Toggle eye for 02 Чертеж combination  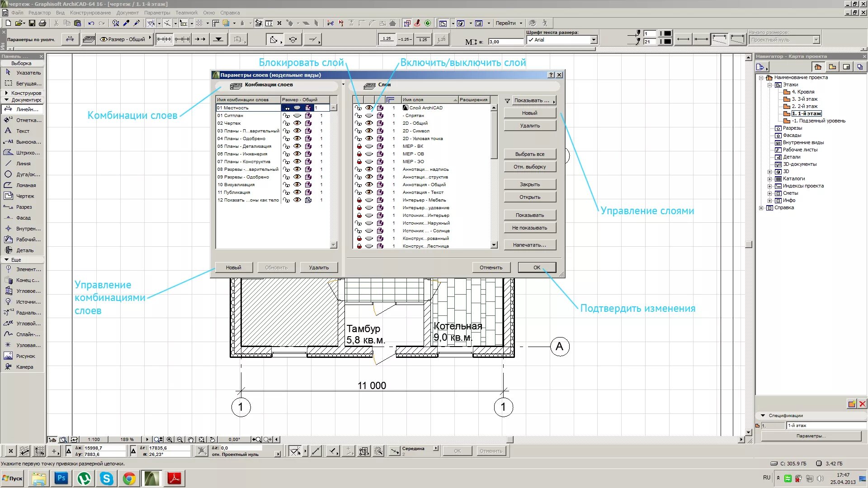pos(297,123)
